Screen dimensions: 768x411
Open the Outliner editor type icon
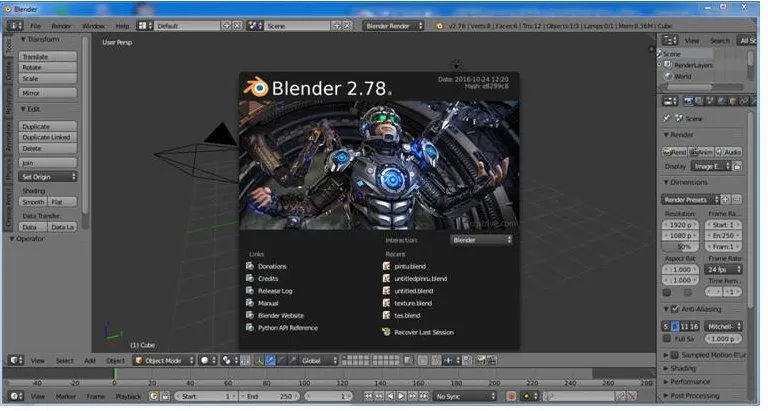click(670, 40)
